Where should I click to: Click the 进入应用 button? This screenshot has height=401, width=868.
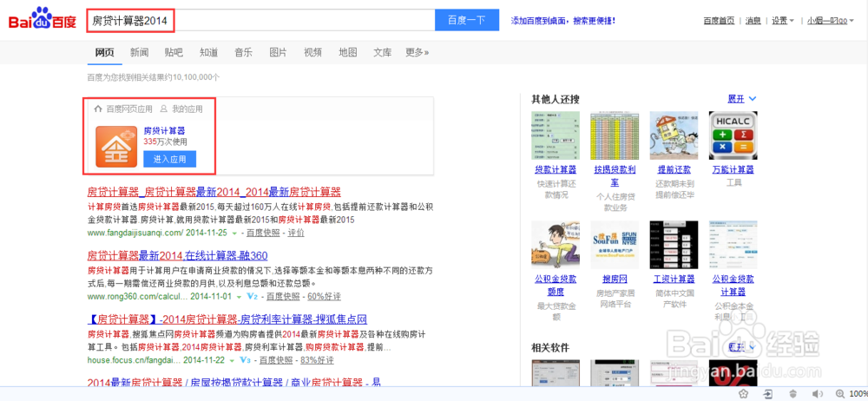(169, 159)
